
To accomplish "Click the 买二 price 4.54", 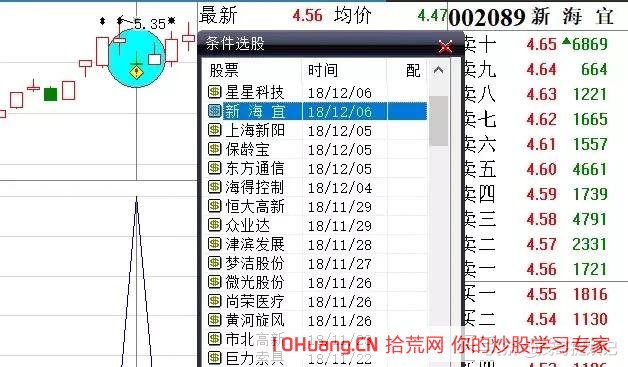I will click(541, 319).
